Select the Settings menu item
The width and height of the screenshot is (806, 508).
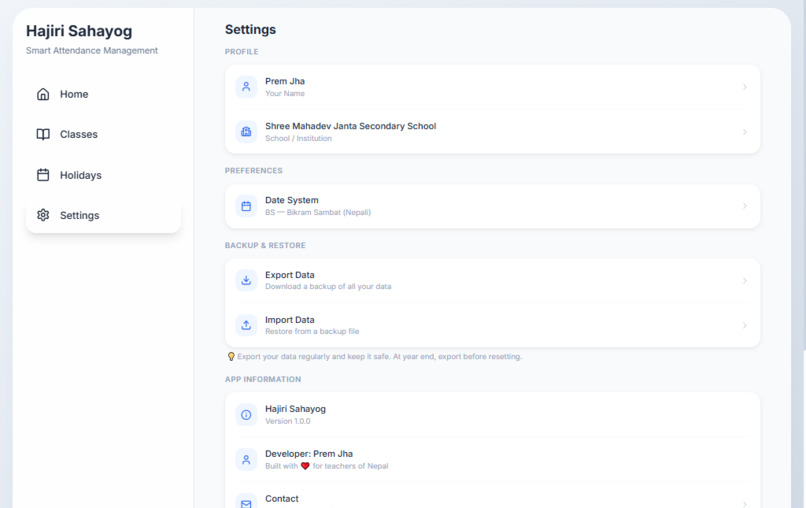point(103,215)
